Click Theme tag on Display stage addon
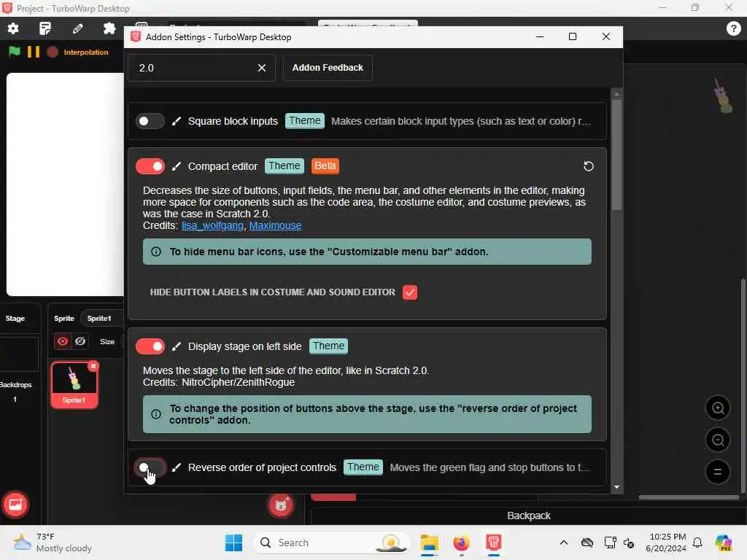747x560 pixels. [329, 346]
